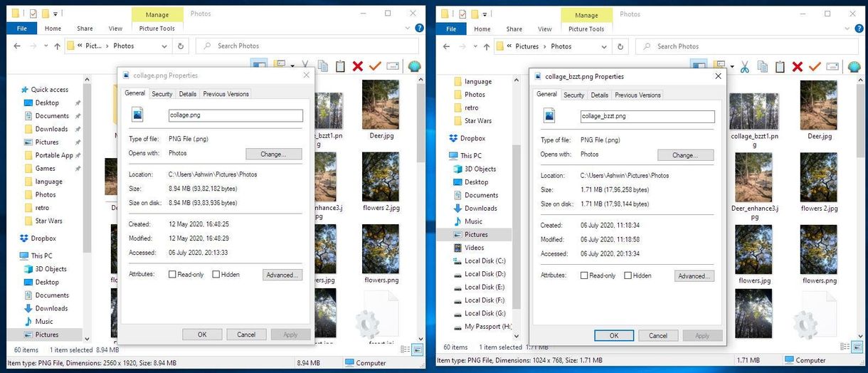This screenshot has height=373, width=868.
Task: Click the Copy icon in right window toolbar
Action: click(763, 67)
